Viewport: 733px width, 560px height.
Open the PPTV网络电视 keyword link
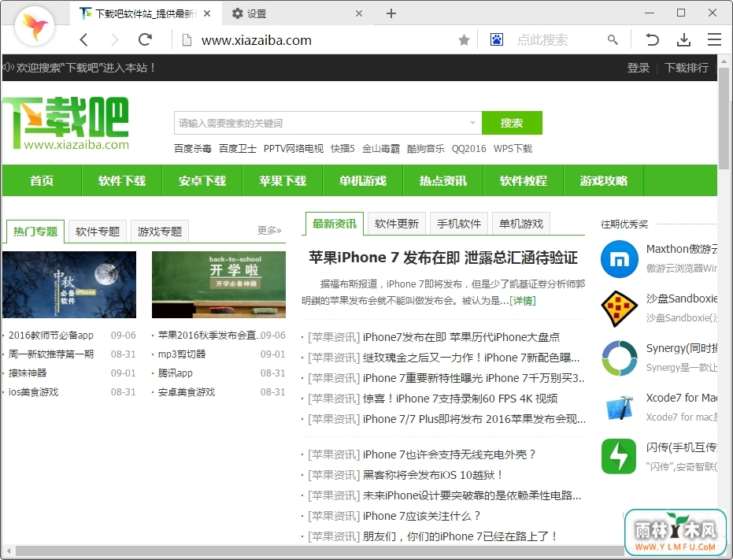click(x=294, y=149)
